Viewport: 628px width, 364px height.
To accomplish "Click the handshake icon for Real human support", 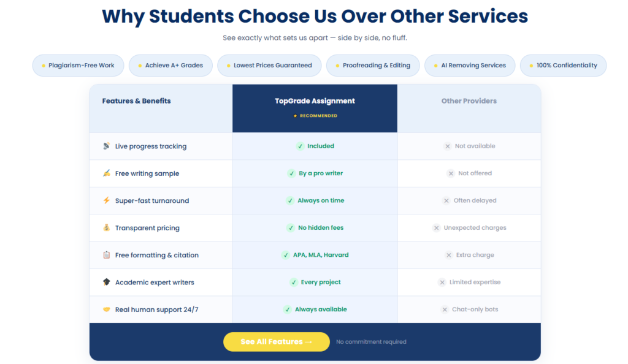I will click(106, 309).
